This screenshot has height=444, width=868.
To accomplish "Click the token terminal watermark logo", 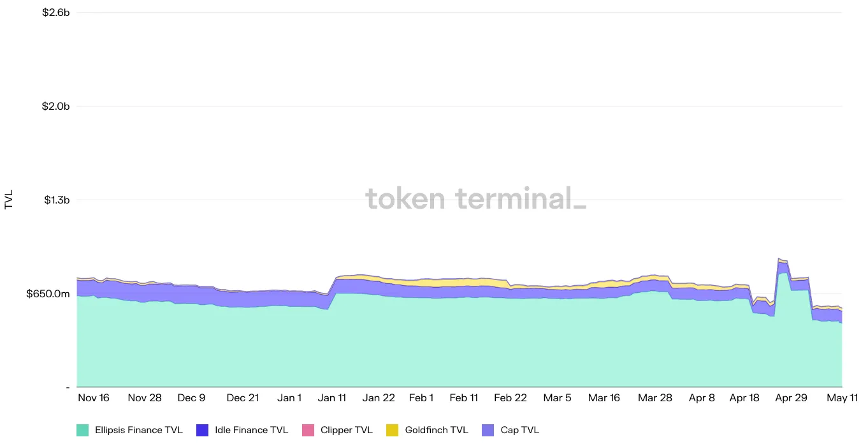I will click(x=476, y=199).
